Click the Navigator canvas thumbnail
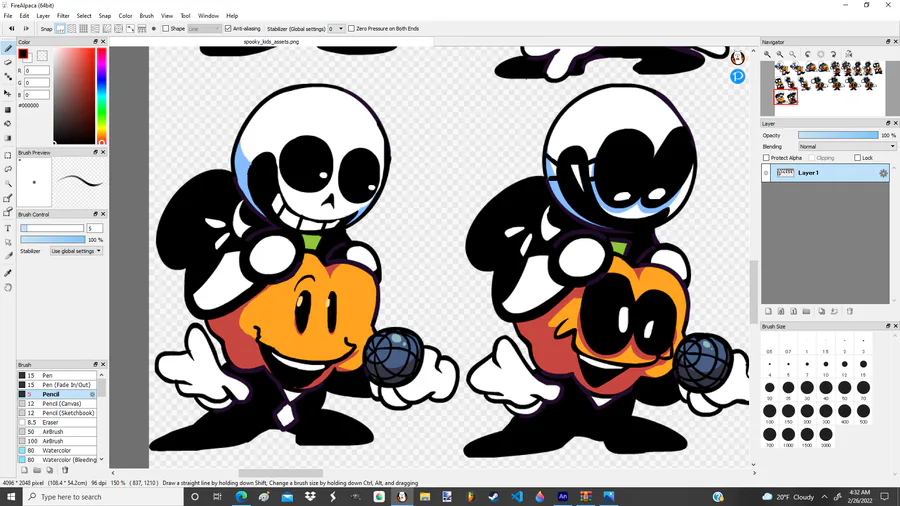The height and width of the screenshot is (506, 900). (x=829, y=88)
